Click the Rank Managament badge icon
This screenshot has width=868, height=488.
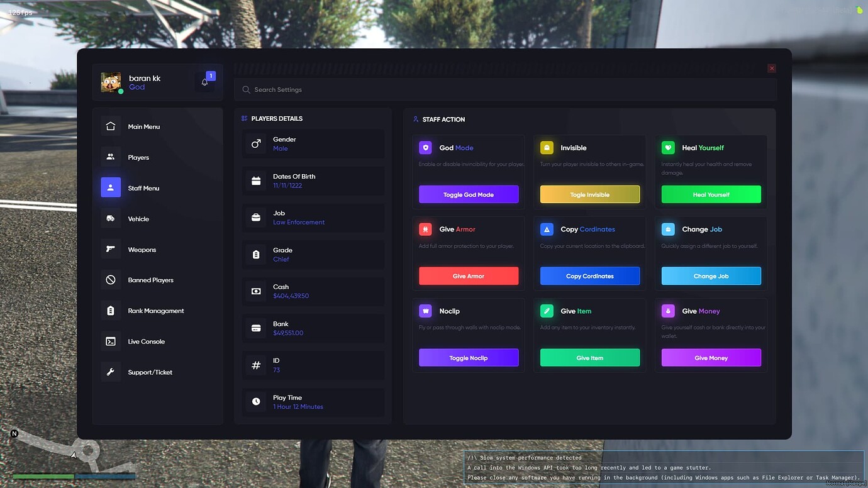pos(110,310)
